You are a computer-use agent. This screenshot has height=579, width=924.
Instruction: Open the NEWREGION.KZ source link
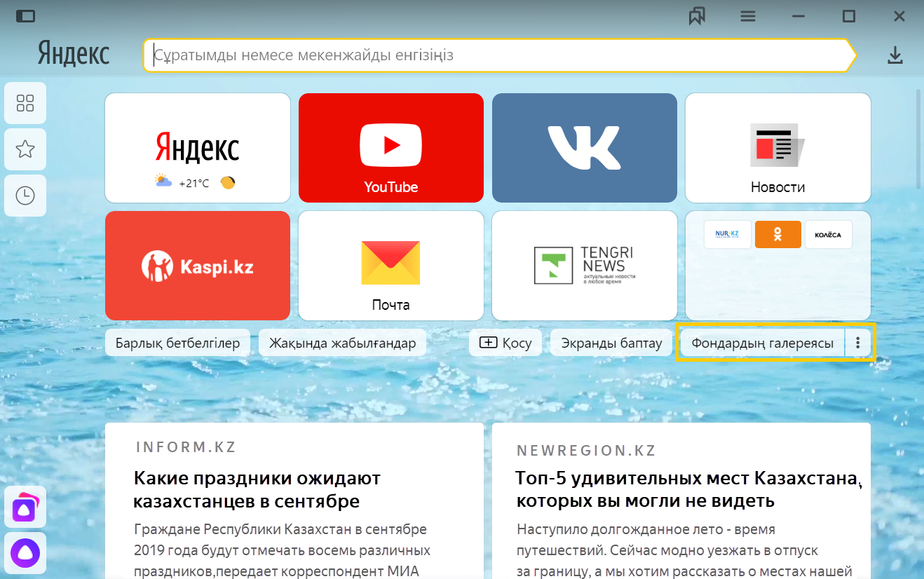[586, 450]
